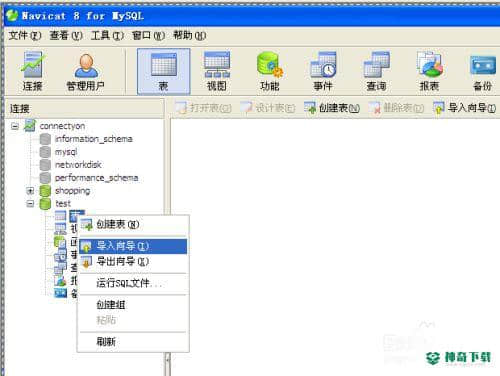Click the events node icon under test
Viewport: 500px width, 376px height.
click(60, 255)
